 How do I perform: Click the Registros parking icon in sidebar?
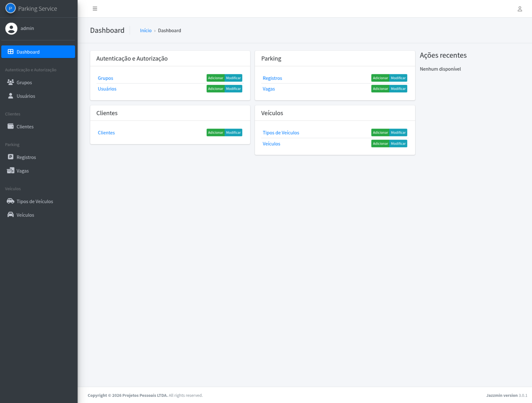coord(10,157)
